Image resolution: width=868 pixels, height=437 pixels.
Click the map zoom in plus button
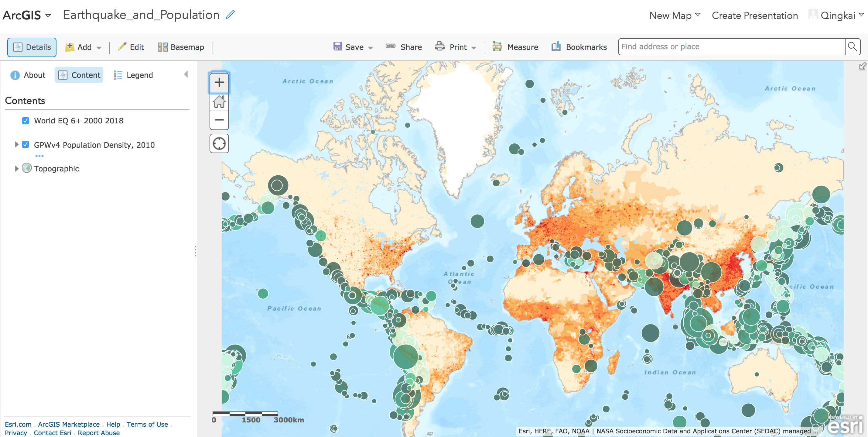(x=219, y=82)
